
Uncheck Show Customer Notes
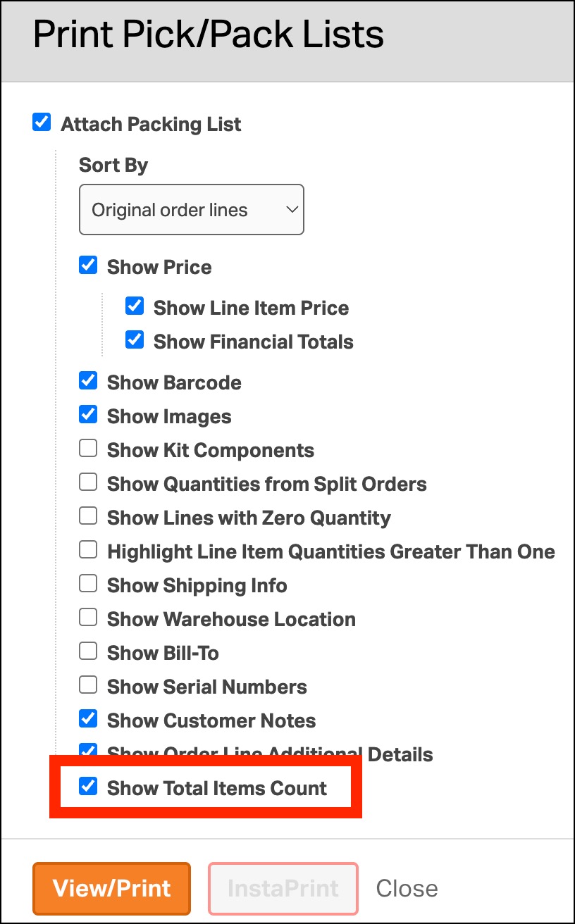[x=88, y=720]
